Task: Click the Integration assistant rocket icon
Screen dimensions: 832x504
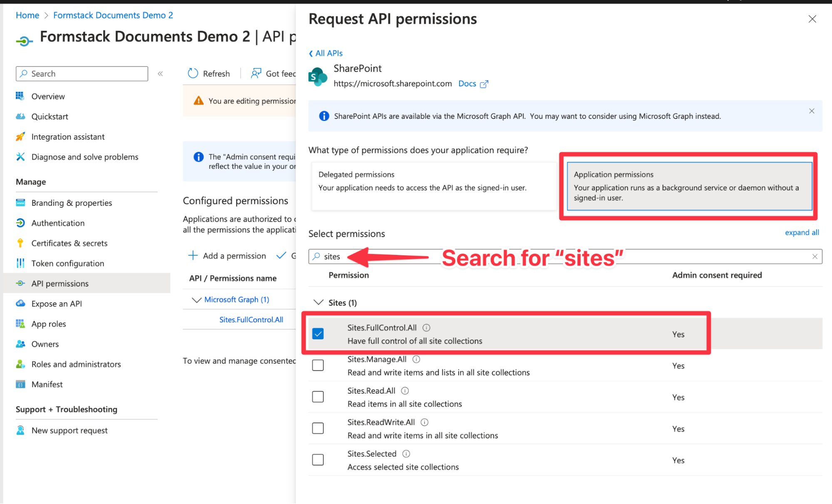Action: 20,137
